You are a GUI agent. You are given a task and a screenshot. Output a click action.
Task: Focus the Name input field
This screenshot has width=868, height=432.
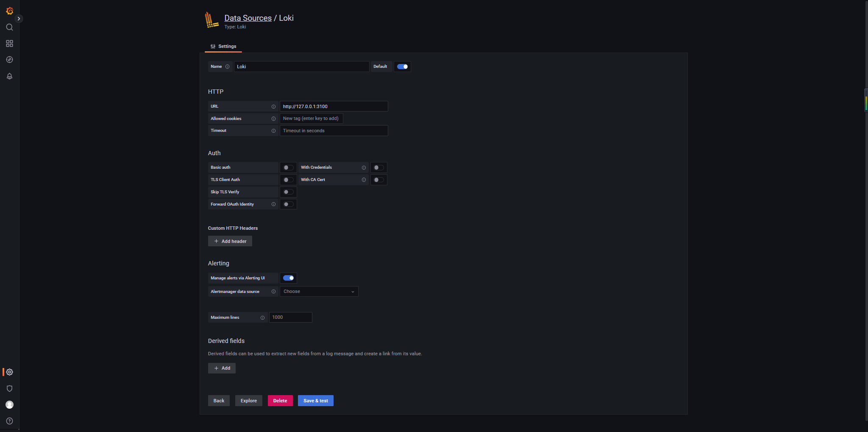click(x=301, y=67)
